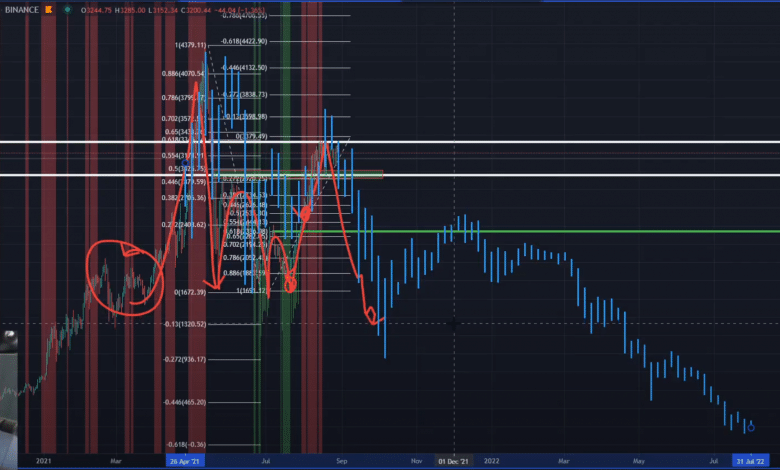Click the Nov label on the time axis
The height and width of the screenshot is (470, 780).
[416, 461]
